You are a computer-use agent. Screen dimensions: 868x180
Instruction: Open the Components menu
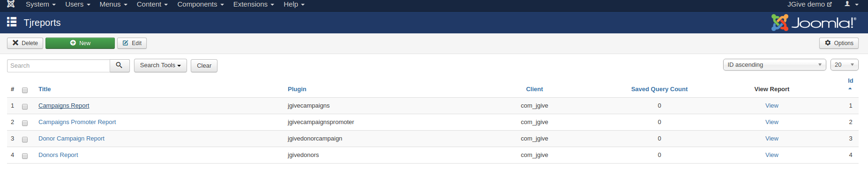(201, 4)
